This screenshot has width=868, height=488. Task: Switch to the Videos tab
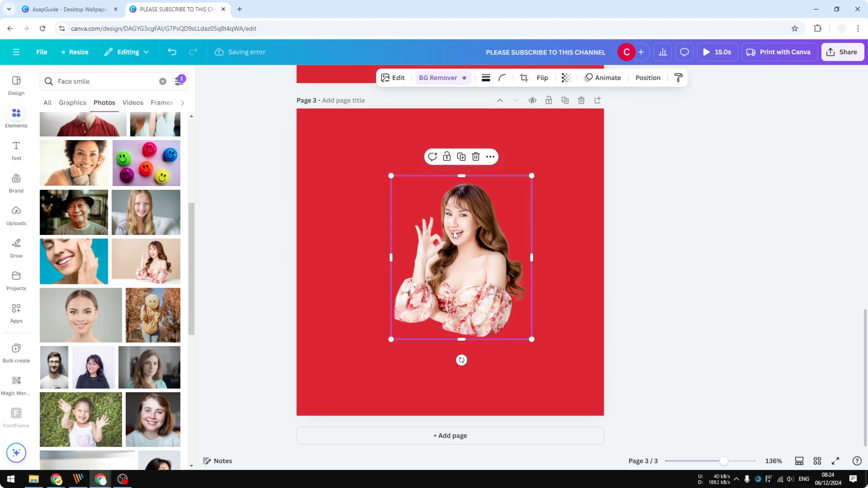coord(132,102)
